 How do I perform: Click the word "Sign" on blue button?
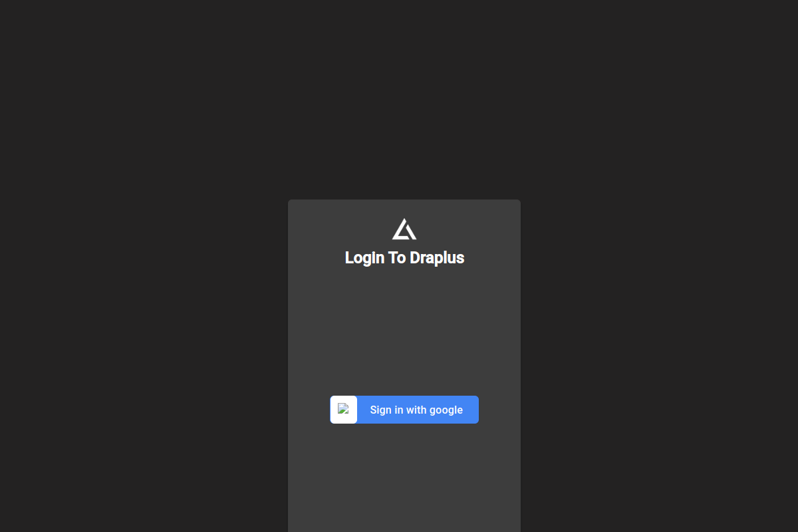point(381,410)
